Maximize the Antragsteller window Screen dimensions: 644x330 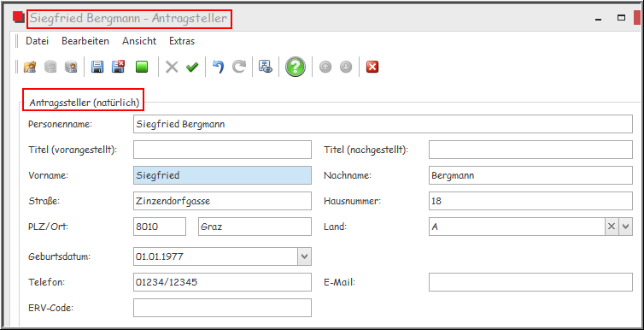(622, 18)
